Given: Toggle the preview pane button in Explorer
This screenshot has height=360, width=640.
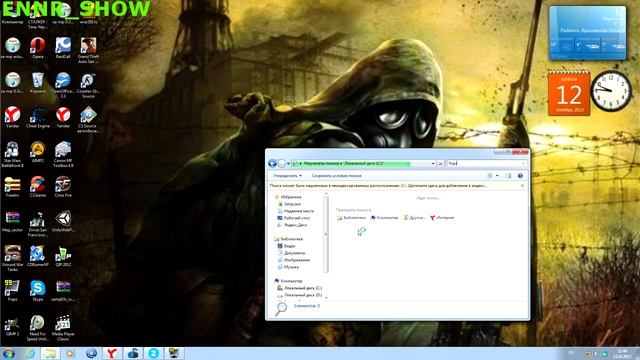Looking at the screenshot, I should [x=508, y=176].
